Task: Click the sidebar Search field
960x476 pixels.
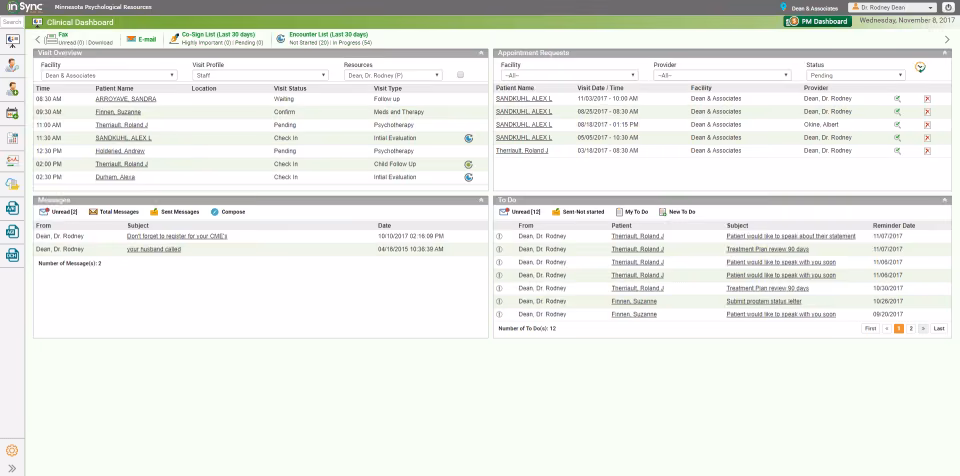Action: coord(12,21)
